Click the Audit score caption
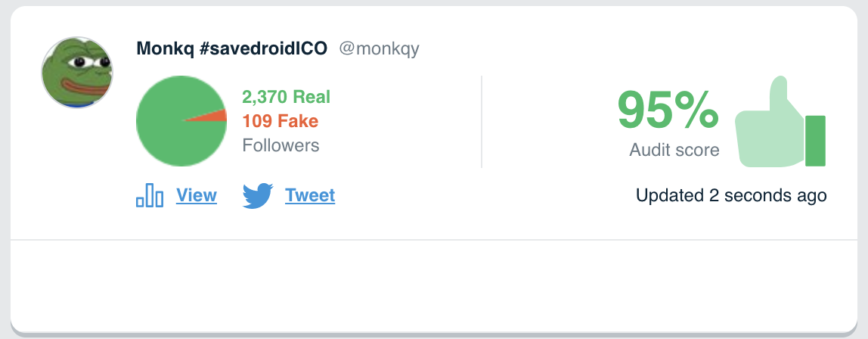The width and height of the screenshot is (868, 339). pyautogui.click(x=674, y=150)
